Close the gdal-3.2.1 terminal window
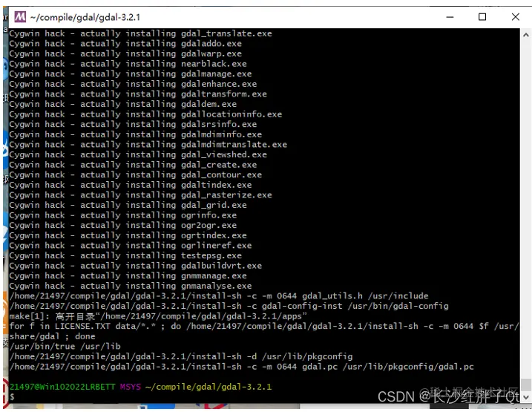This screenshot has width=532, height=412. (516, 17)
